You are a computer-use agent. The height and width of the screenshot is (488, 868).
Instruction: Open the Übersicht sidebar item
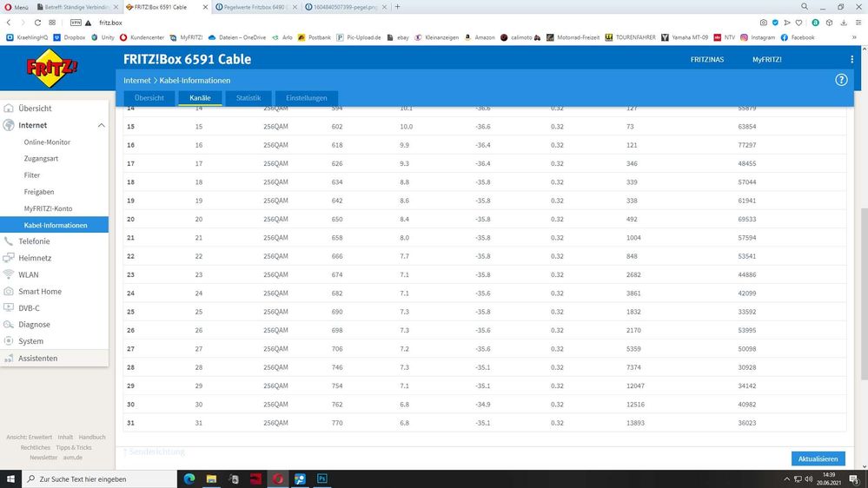(54, 109)
